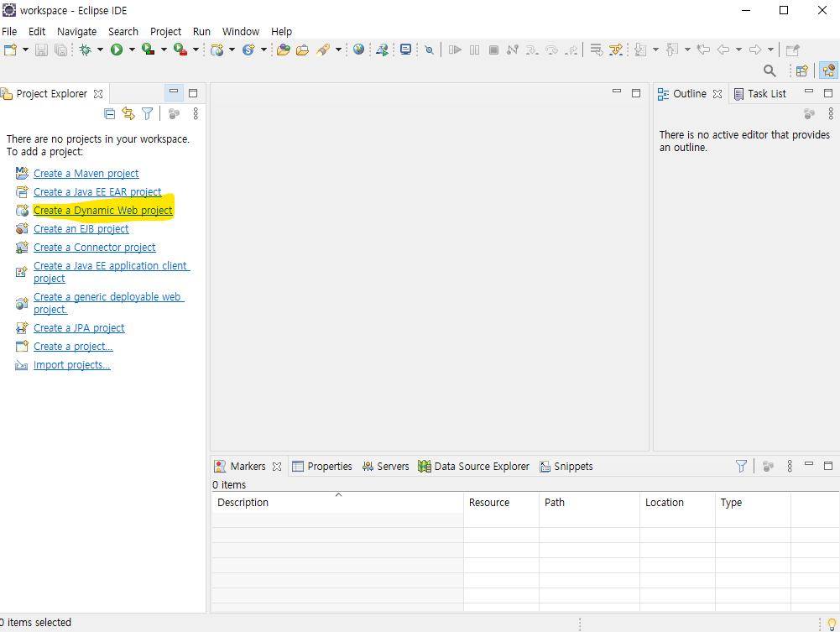Click the Forward navigation arrow icon
The width and height of the screenshot is (840, 632).
pos(755,50)
